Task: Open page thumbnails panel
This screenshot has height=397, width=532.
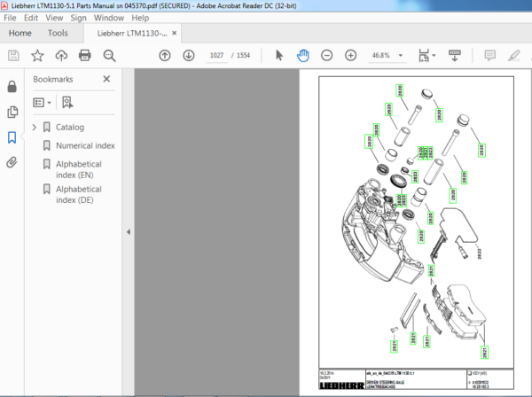Action: click(12, 112)
